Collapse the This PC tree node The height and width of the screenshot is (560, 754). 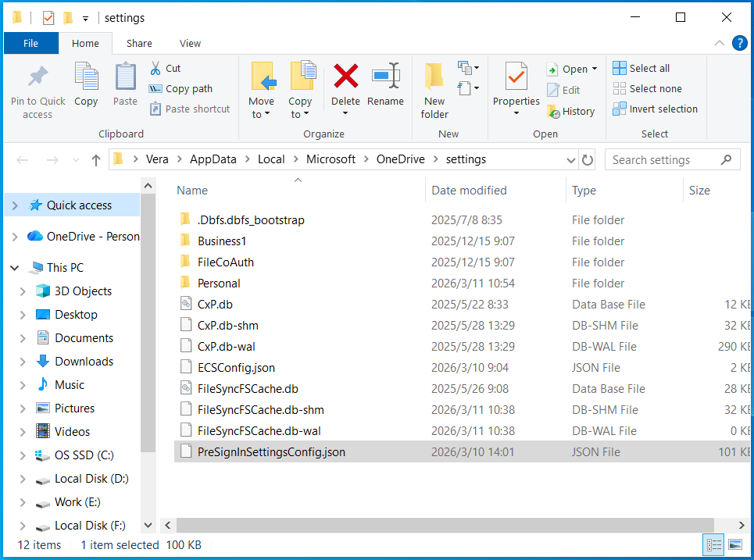(x=14, y=267)
